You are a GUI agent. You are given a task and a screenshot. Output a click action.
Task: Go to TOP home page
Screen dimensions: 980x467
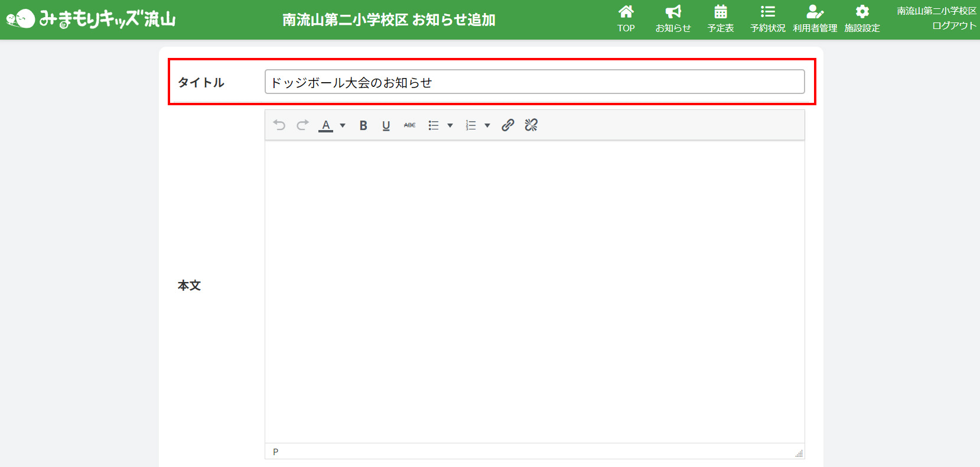(626, 19)
